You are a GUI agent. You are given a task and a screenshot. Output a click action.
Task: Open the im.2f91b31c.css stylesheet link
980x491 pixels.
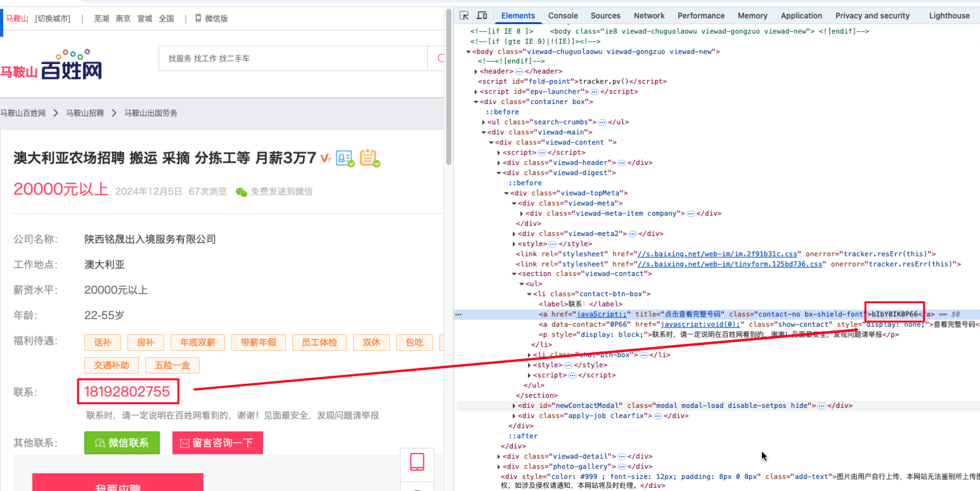click(716, 254)
